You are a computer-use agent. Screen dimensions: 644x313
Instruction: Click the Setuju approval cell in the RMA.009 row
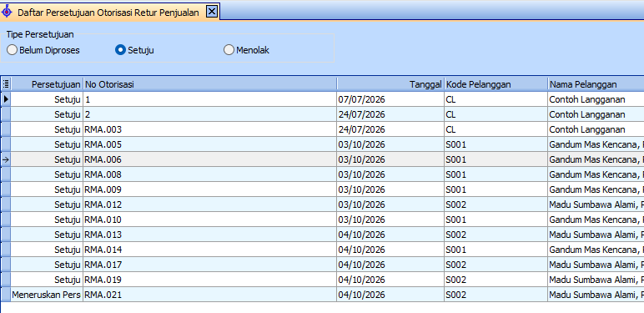47,189
